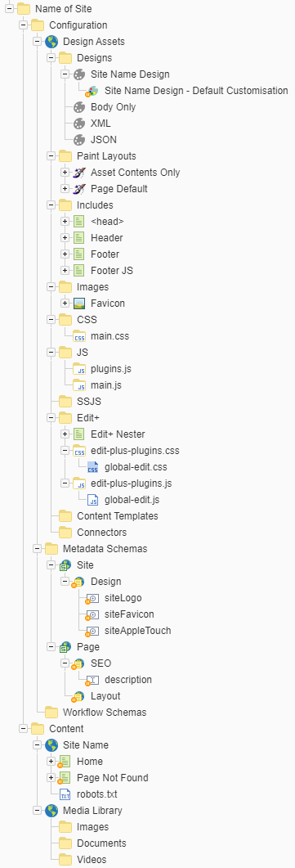Expand the Page Default paint layout

coord(65,189)
